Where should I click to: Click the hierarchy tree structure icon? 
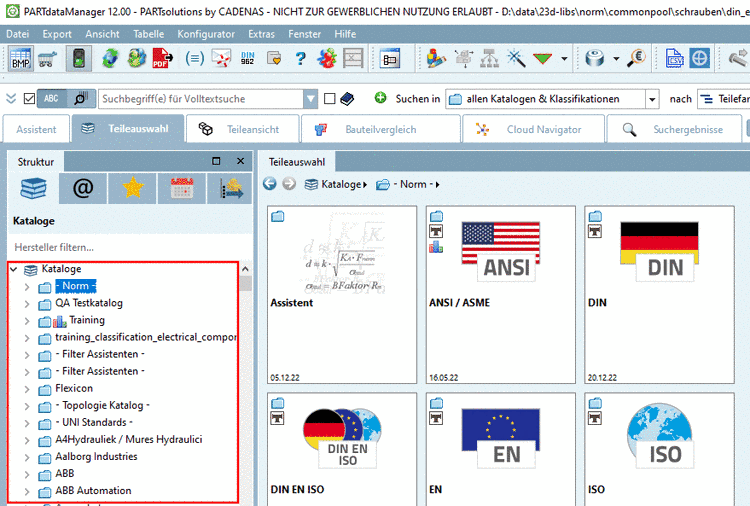click(489, 59)
